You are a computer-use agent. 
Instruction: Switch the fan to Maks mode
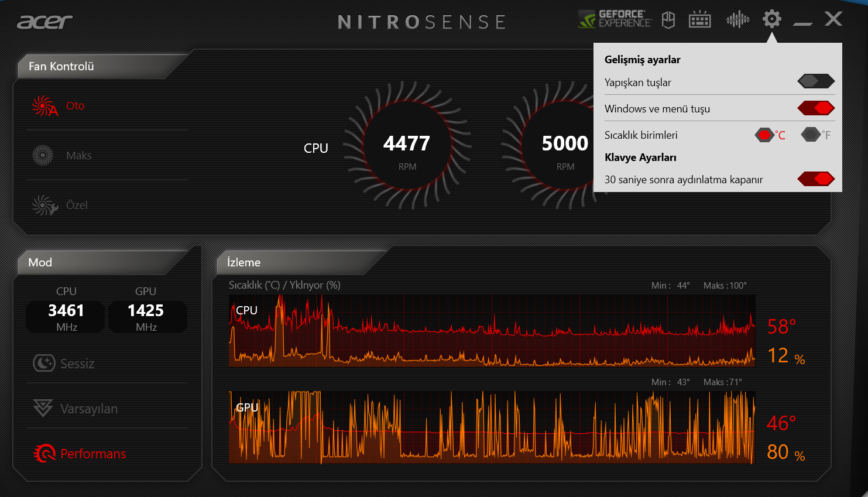pyautogui.click(x=62, y=156)
